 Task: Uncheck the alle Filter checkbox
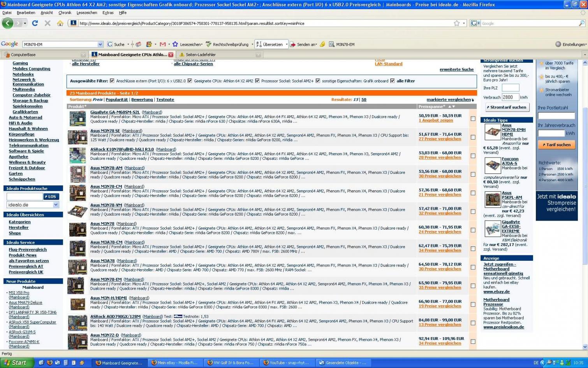point(393,81)
